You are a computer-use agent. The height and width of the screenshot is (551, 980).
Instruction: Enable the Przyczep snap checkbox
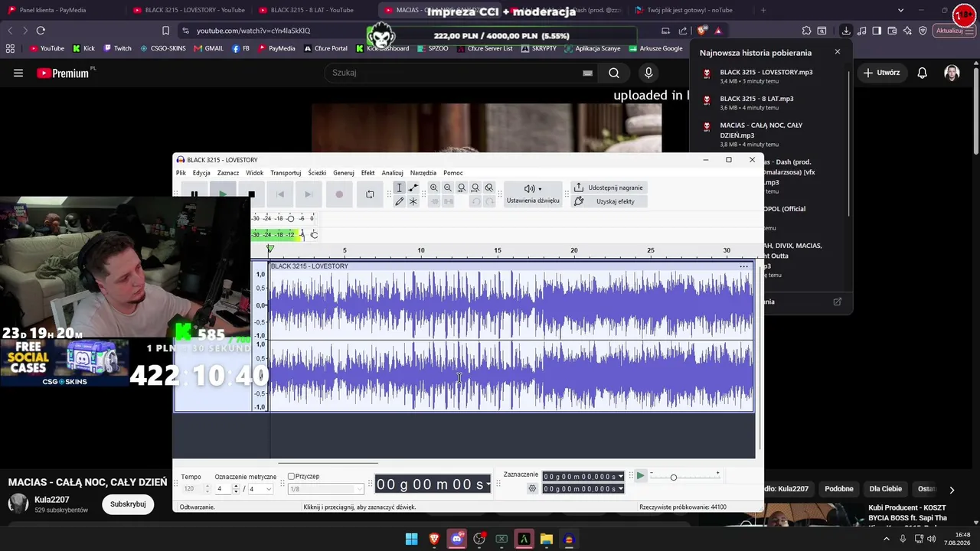click(291, 477)
